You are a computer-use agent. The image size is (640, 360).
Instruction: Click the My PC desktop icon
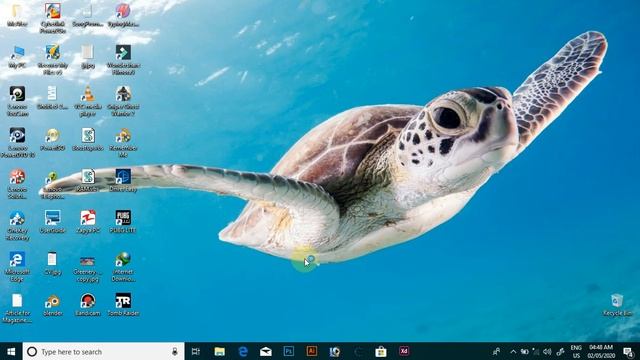pos(17,57)
